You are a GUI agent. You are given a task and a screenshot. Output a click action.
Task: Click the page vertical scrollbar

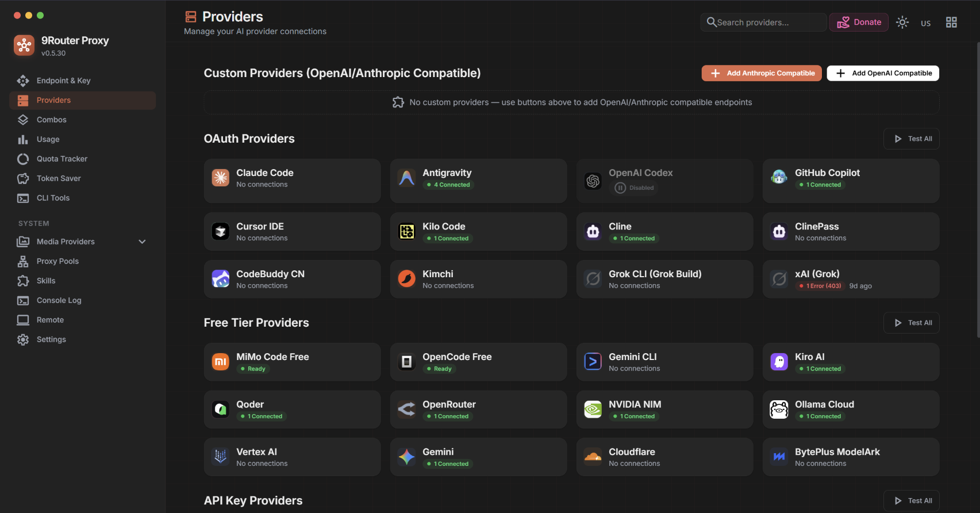tap(978, 190)
